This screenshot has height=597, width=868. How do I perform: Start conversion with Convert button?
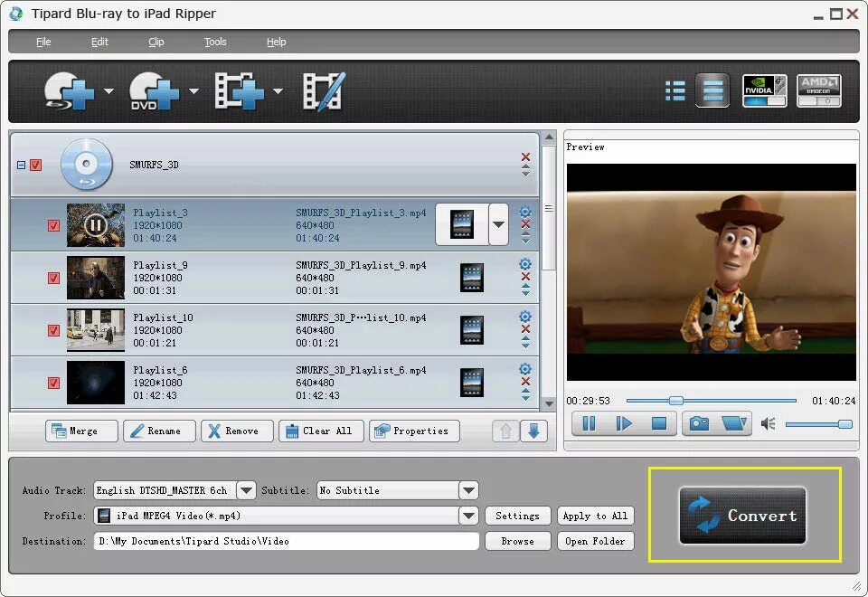[743, 516]
